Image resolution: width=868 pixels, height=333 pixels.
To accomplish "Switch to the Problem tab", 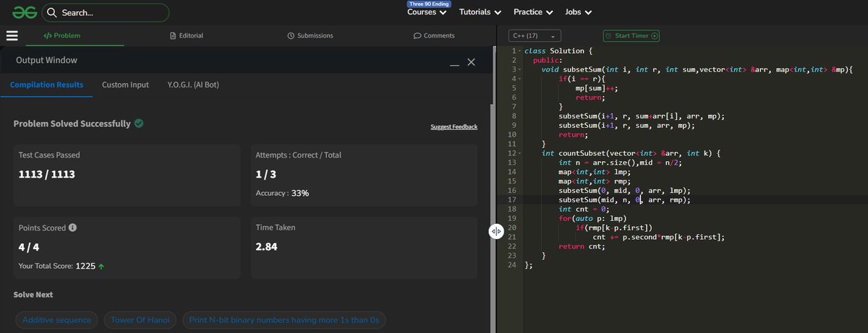I will [62, 35].
